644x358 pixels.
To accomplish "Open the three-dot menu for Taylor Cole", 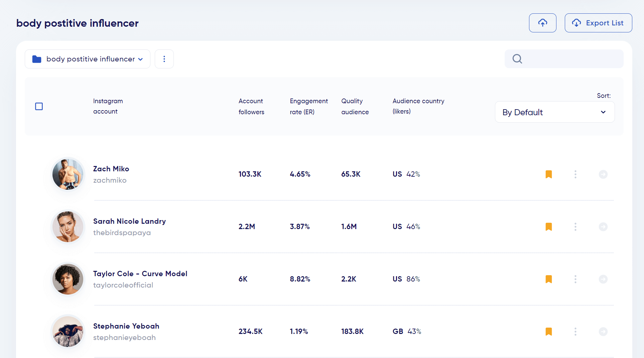I will pyautogui.click(x=575, y=279).
